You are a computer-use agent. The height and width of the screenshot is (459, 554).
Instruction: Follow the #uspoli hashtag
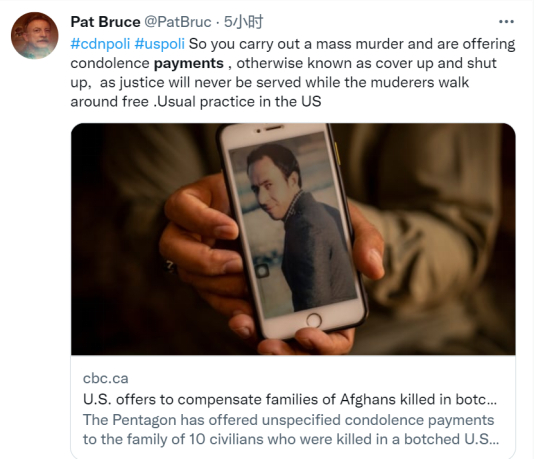click(x=160, y=44)
